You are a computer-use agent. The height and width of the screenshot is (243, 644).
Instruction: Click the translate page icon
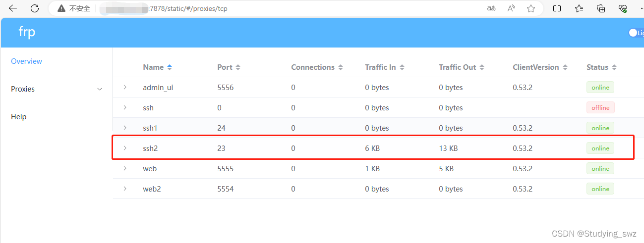(491, 8)
